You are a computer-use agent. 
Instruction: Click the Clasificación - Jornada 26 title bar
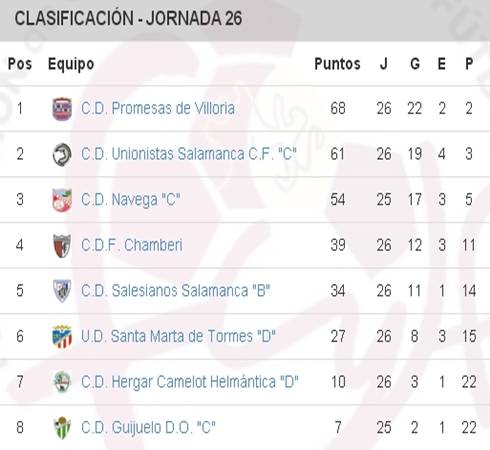point(245,20)
